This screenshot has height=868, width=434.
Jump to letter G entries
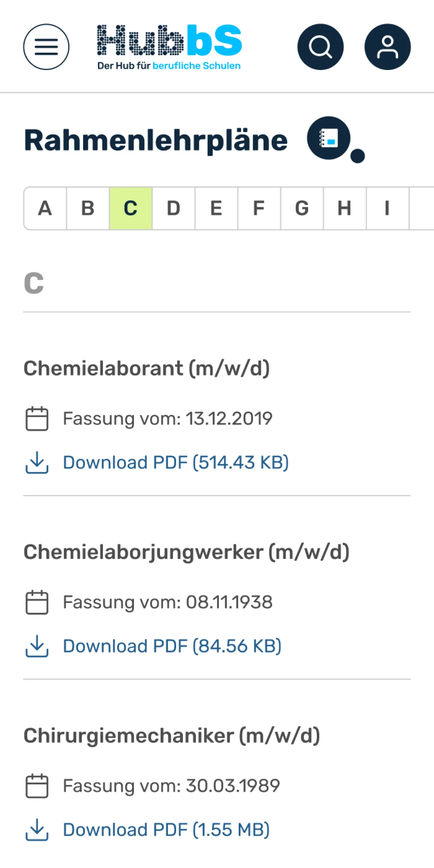point(302,208)
